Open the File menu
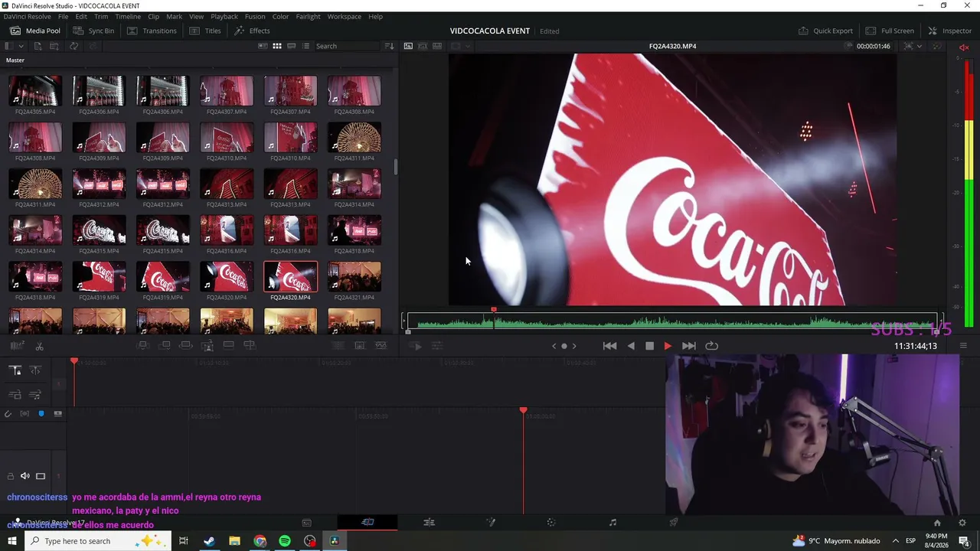980x551 pixels. click(x=63, y=16)
